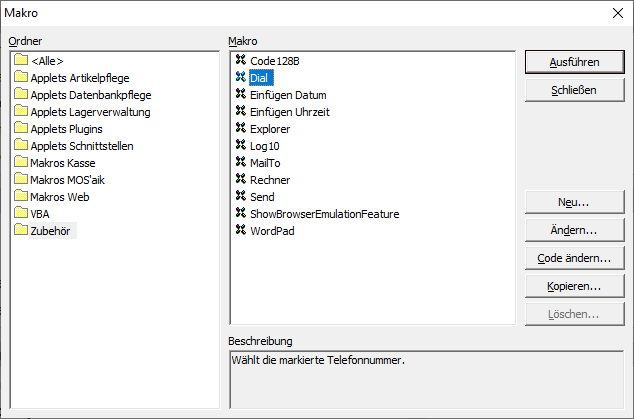Click folder icon of Applets Artikelpflege
634x419 pixels.
point(21,78)
